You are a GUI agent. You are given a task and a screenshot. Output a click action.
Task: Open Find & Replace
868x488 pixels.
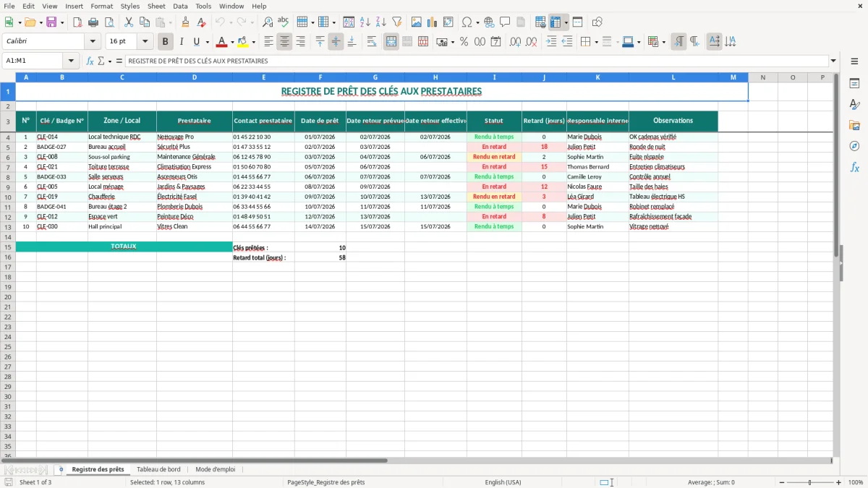tap(268, 22)
